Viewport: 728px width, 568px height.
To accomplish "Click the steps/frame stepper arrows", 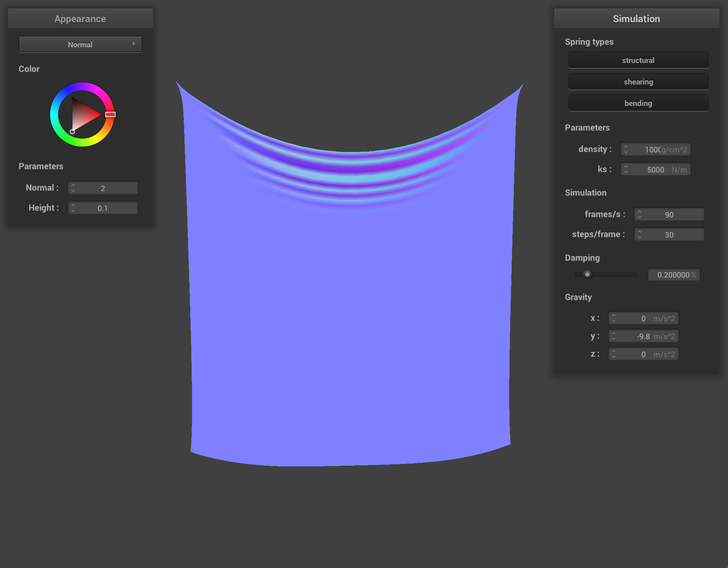I will pyautogui.click(x=639, y=234).
